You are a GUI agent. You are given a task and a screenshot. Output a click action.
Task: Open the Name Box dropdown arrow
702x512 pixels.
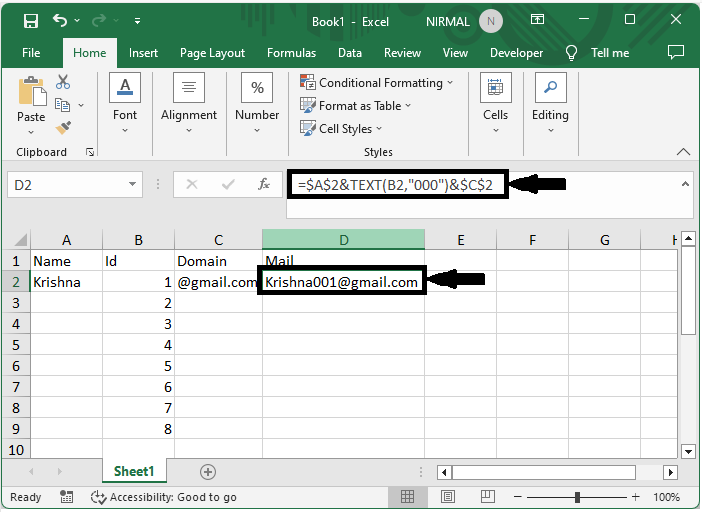point(133,184)
